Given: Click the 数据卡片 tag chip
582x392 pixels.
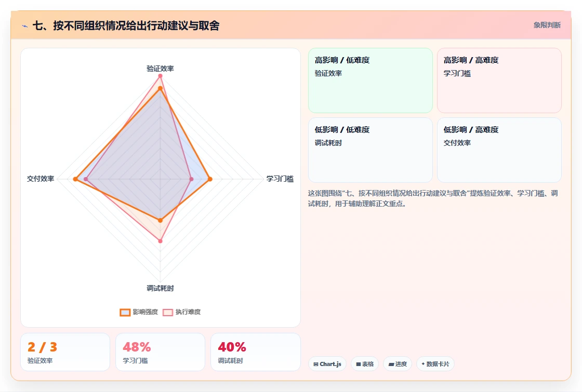Looking at the screenshot, I should pos(435,364).
